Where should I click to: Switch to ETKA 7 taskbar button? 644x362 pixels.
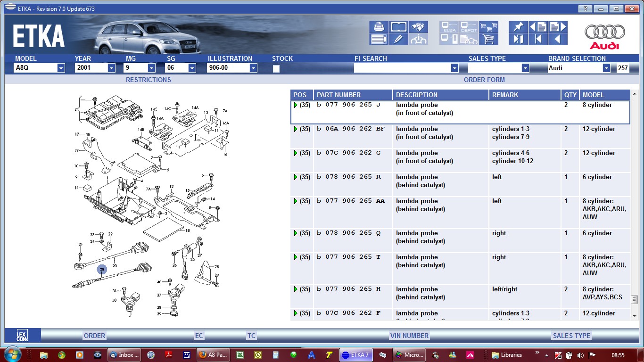coord(356,355)
